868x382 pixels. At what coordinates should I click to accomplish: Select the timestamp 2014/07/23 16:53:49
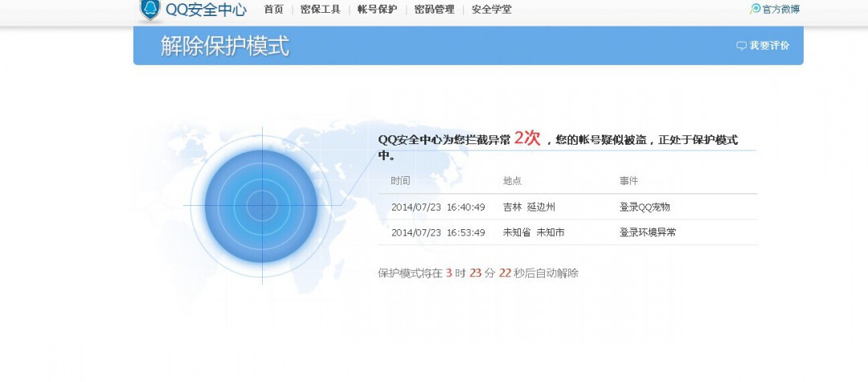click(x=439, y=232)
